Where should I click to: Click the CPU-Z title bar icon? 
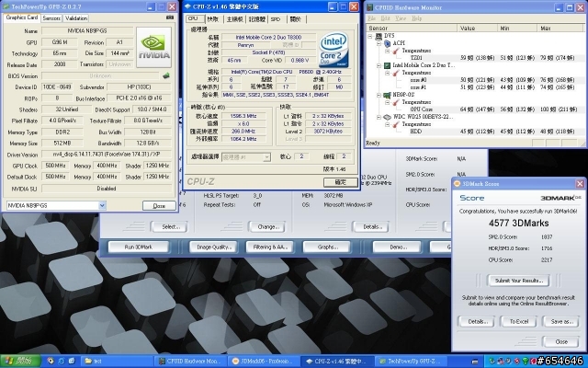(x=188, y=6)
